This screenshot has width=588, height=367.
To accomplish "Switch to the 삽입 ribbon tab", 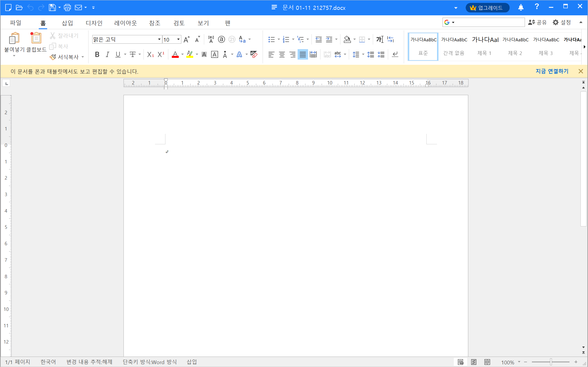I will (67, 23).
